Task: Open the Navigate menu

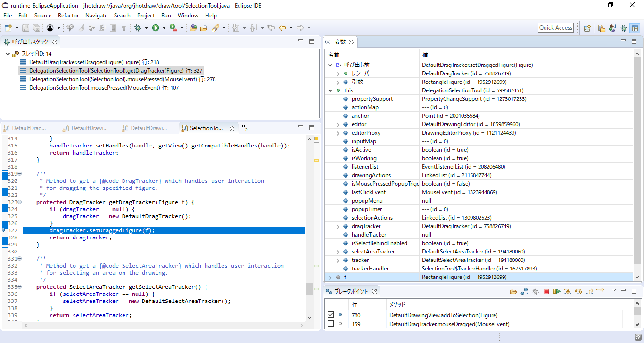Action: (x=96, y=16)
